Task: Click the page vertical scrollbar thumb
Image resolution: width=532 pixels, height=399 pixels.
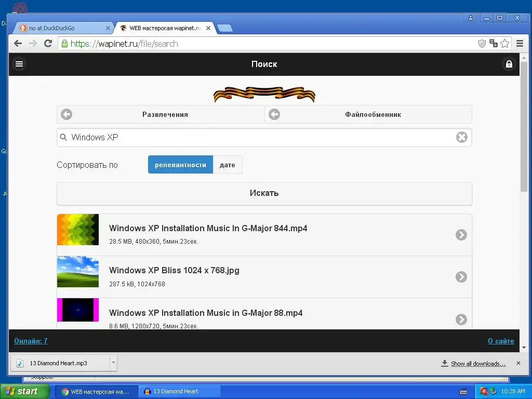Action: (524, 126)
